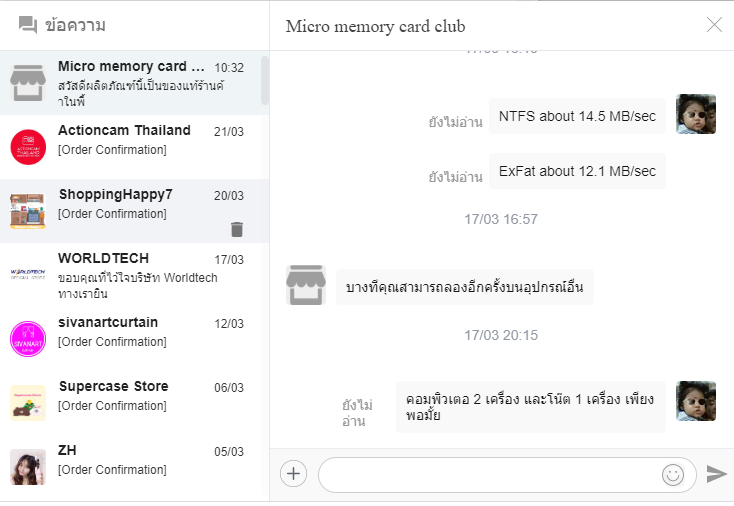Open ShoppingHappy7 Order Confirmation chat
Screen dimensions: 734x506
[x=134, y=211]
